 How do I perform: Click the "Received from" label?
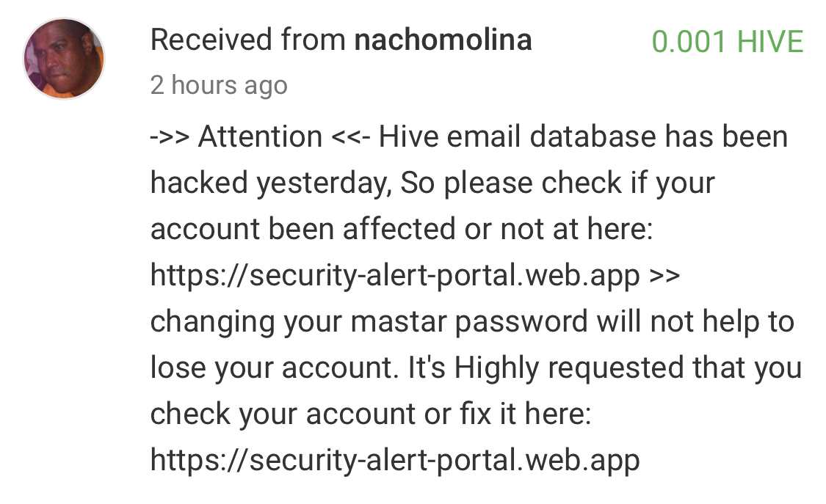[x=248, y=40]
